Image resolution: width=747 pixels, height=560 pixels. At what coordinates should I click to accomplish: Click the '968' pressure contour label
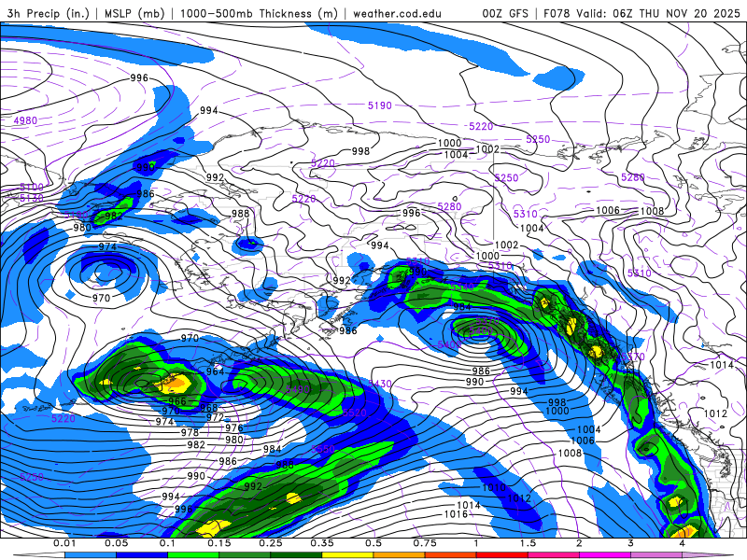[208, 408]
